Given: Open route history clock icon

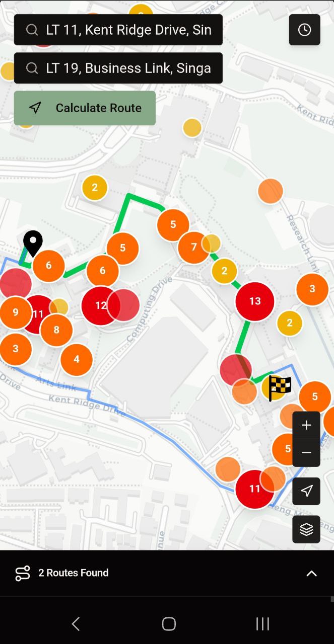Looking at the screenshot, I should click(x=304, y=30).
